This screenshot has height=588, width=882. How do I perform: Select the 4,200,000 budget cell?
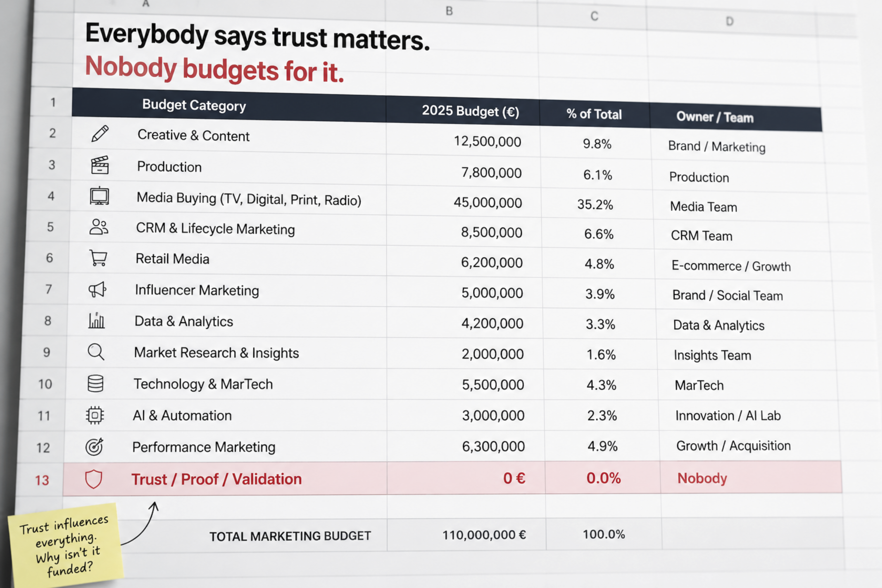[465, 323]
